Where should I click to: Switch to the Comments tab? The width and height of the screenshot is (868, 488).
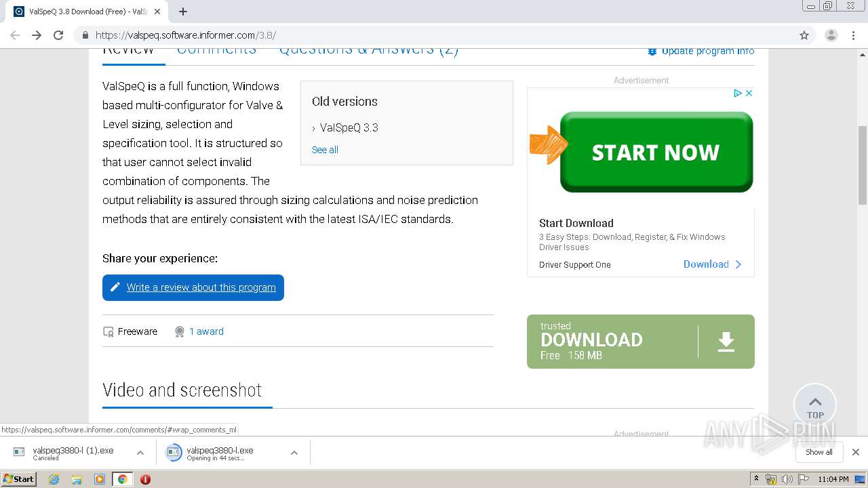(x=216, y=51)
